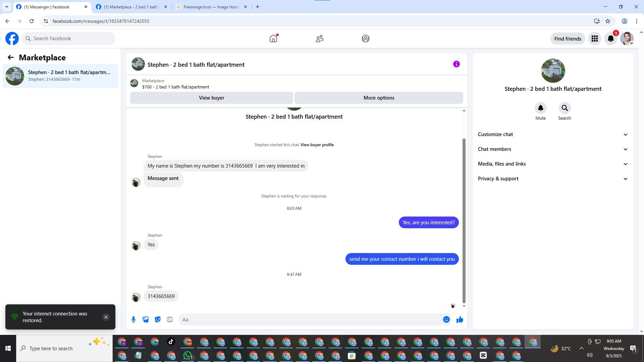
Task: Expand the Chat members section
Action: (x=553, y=149)
